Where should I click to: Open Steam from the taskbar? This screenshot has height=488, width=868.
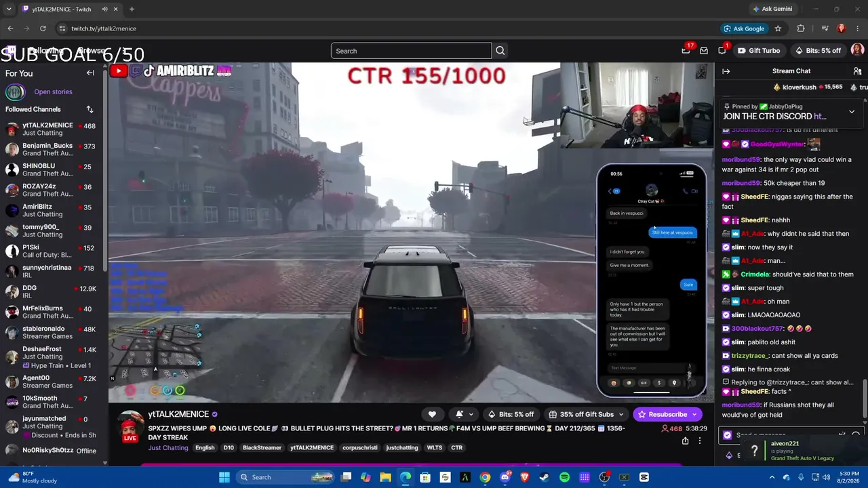click(545, 477)
